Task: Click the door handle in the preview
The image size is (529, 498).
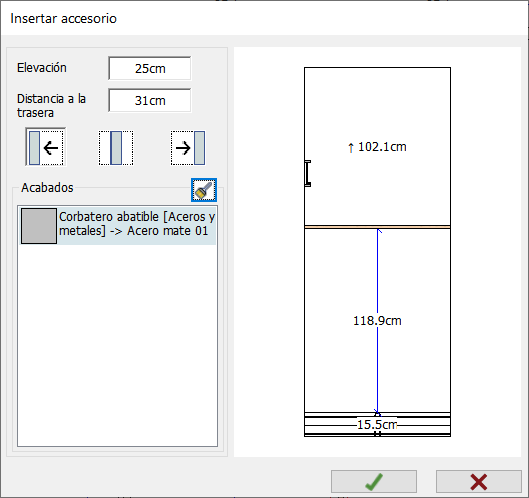Action: point(308,173)
